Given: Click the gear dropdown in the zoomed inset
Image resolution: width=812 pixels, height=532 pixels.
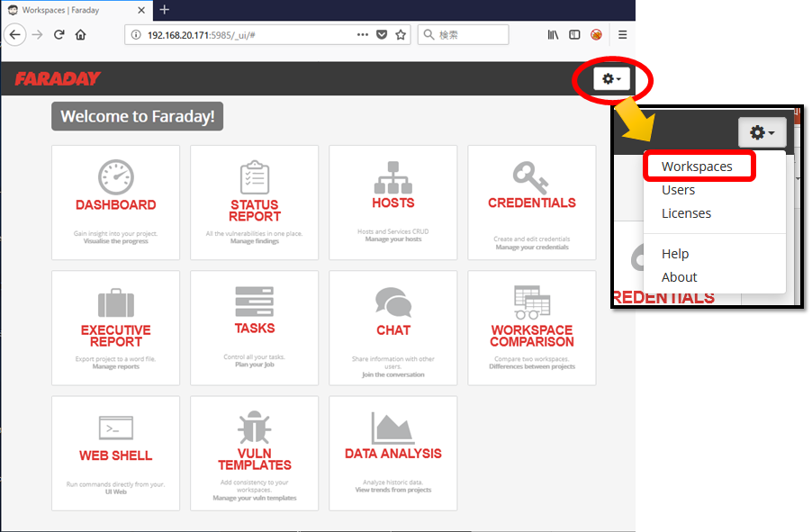Looking at the screenshot, I should [762, 132].
